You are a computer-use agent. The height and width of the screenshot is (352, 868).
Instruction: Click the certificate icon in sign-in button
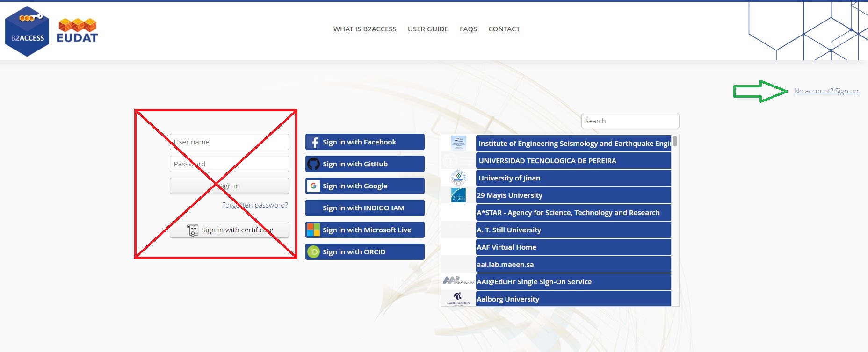coord(193,230)
